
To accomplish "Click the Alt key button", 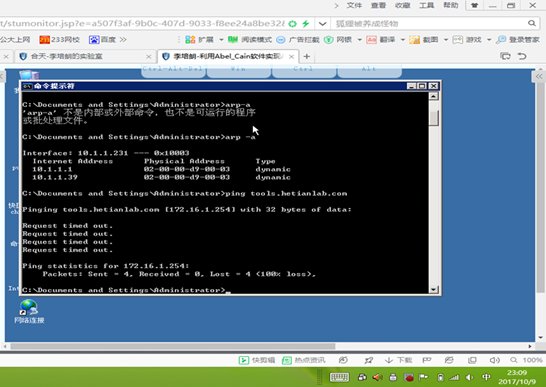I will [x=369, y=70].
